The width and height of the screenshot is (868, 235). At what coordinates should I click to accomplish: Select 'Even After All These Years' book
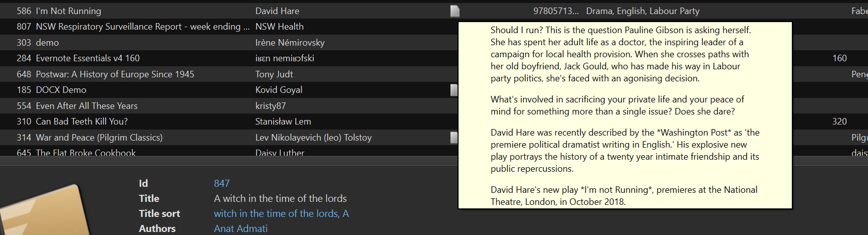[x=86, y=106]
